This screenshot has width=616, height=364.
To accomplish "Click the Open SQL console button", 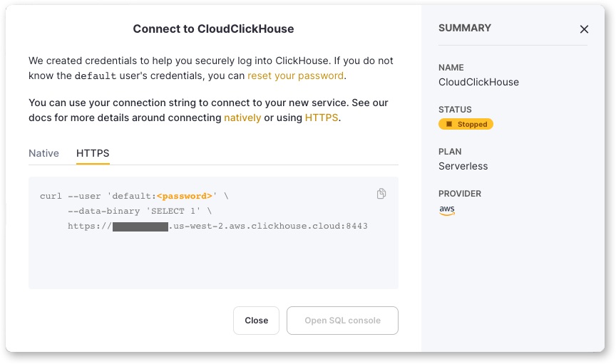I will point(342,321).
